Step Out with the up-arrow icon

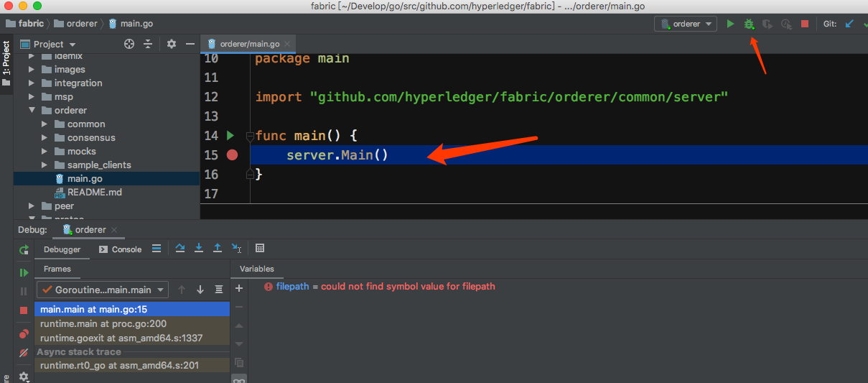(x=218, y=249)
